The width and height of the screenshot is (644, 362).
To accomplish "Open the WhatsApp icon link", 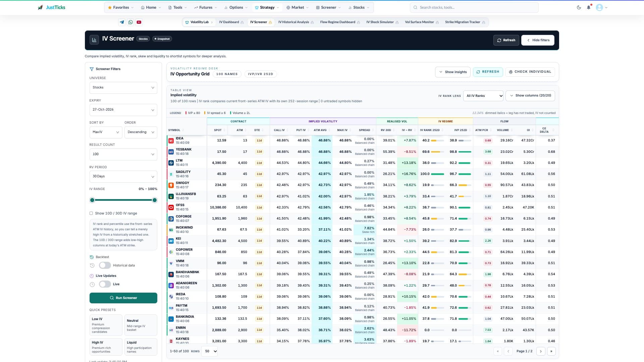I will [x=130, y=22].
